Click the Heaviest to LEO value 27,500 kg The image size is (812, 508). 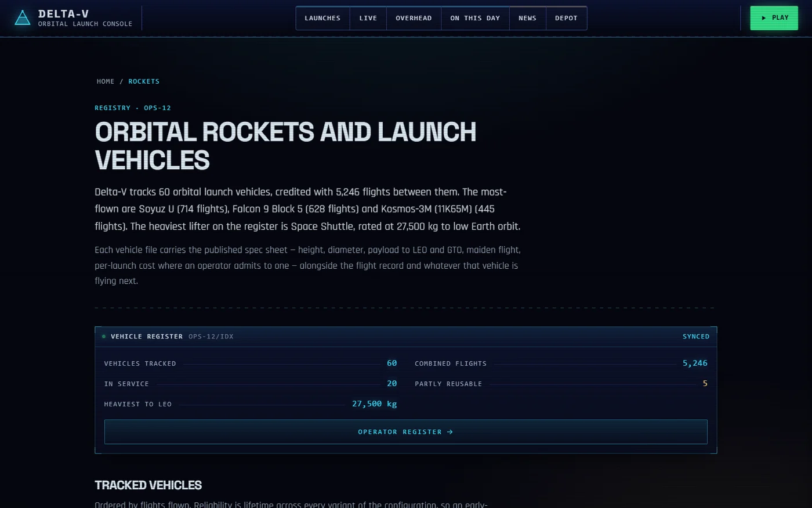coord(375,404)
